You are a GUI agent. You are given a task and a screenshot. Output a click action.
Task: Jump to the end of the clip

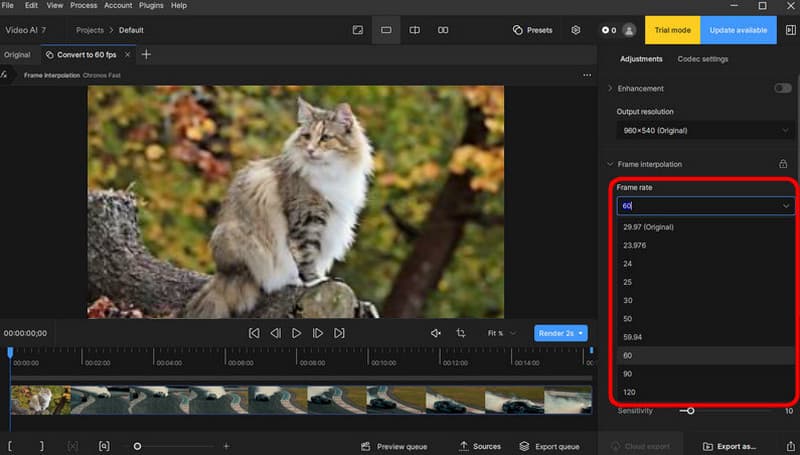click(339, 333)
